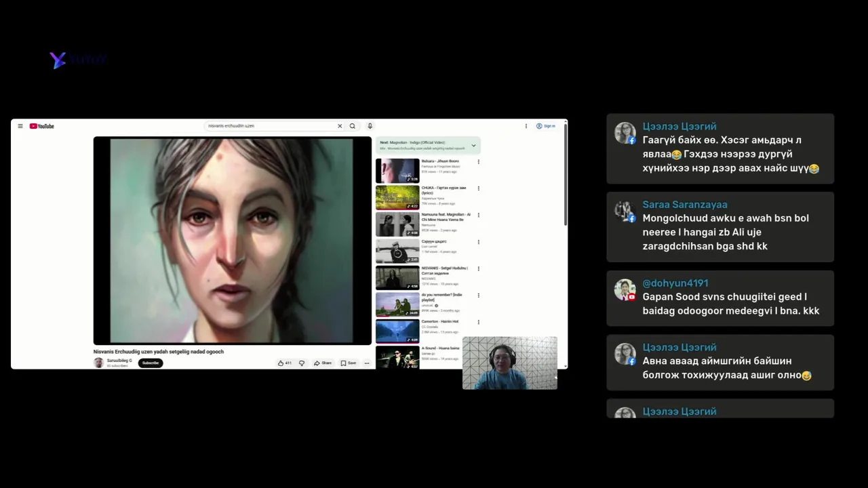Open options for do you remember playlist
868x488 pixels.
[478, 296]
